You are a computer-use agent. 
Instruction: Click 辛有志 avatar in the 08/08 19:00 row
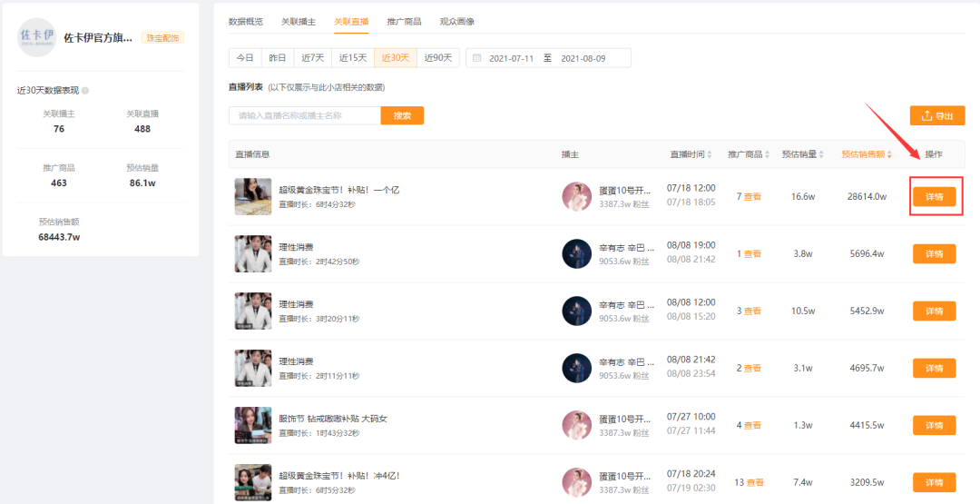[577, 254]
